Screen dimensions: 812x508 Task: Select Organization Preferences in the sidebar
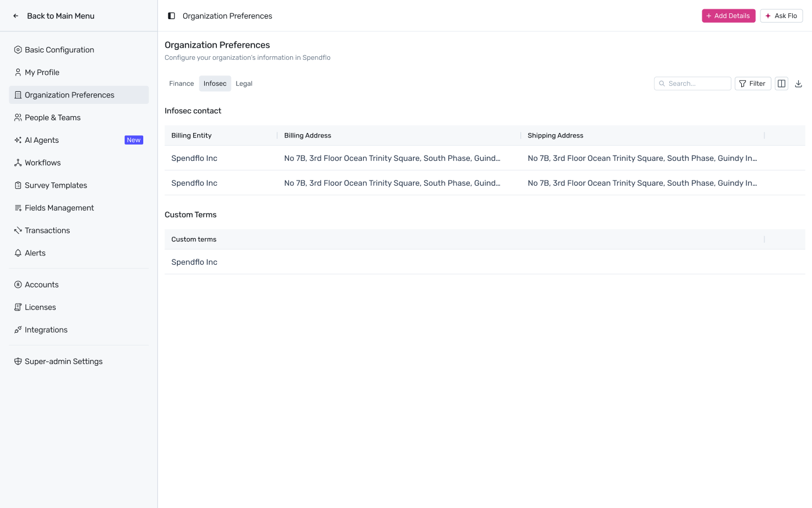(x=79, y=95)
